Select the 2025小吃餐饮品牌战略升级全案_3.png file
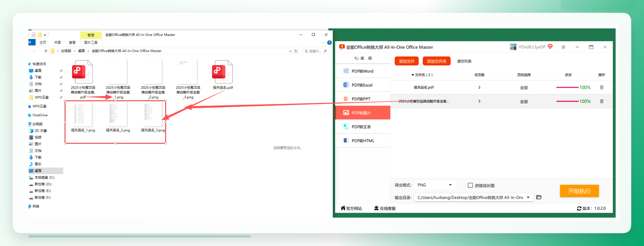The width and height of the screenshot is (644, 246). coord(188,79)
